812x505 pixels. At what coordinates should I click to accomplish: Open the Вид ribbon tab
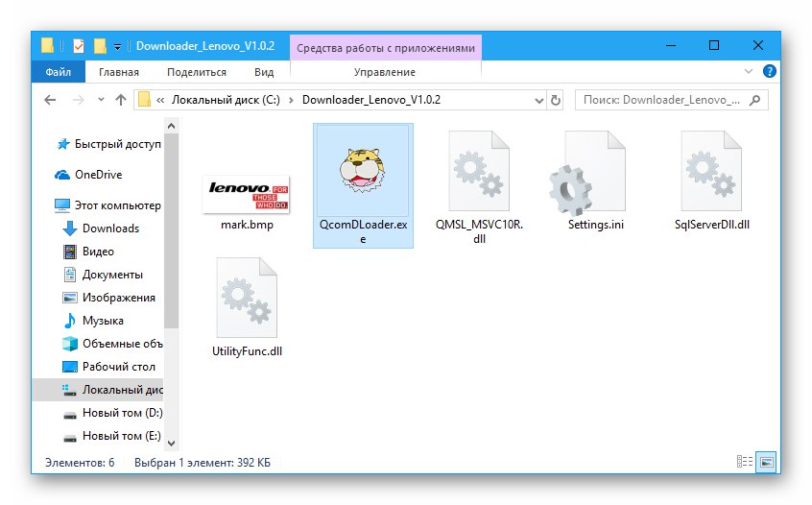[264, 72]
